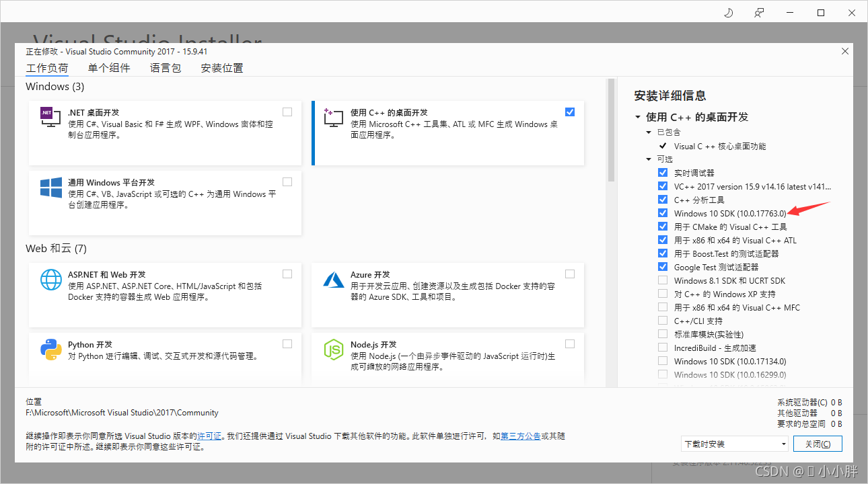This screenshot has width=868, height=484.
Task: Maximize the Visual Studio Installer window
Action: click(821, 13)
